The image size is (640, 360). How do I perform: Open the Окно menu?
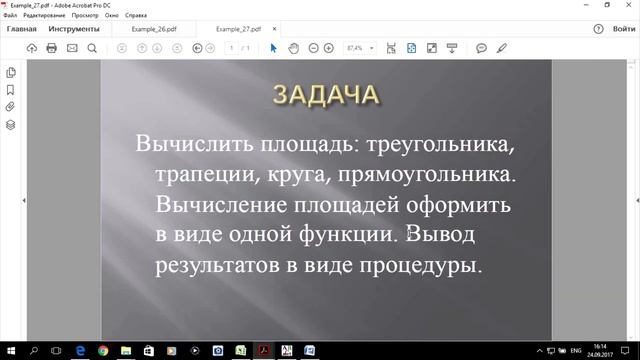point(111,16)
